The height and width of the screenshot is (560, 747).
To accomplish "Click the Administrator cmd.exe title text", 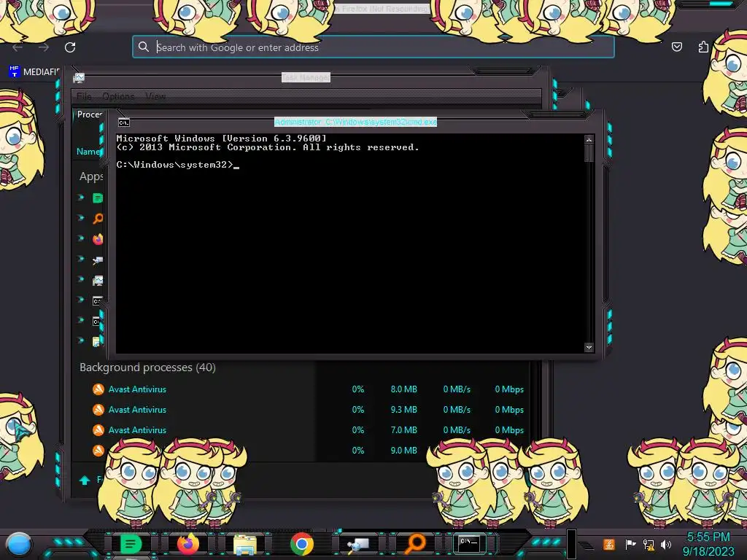I will click(x=355, y=122).
